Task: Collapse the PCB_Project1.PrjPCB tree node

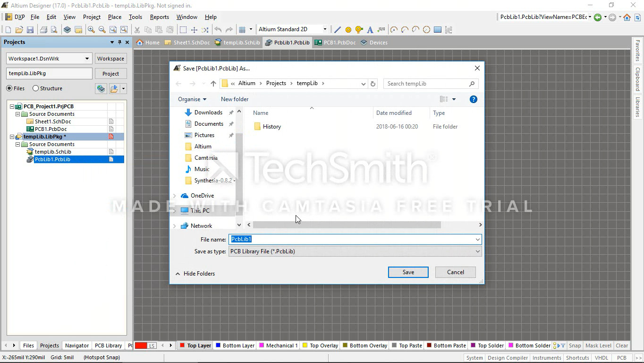Action: (12, 106)
